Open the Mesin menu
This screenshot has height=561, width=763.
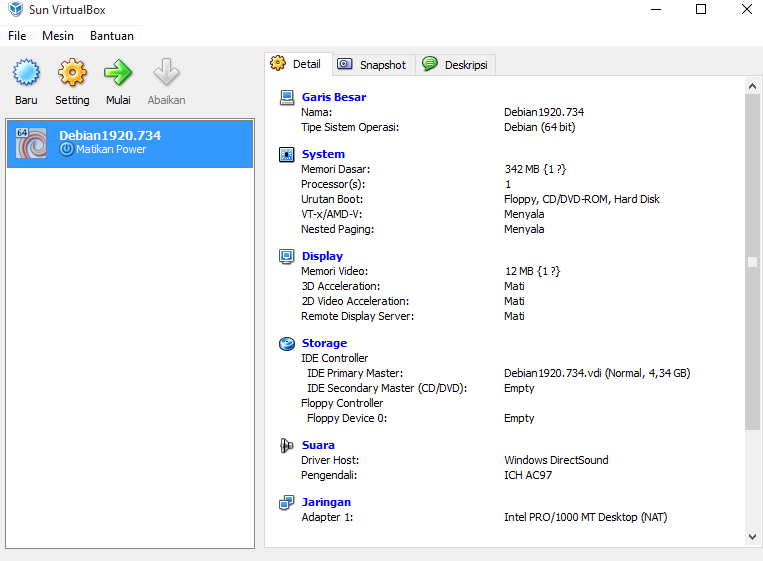pyautogui.click(x=58, y=36)
